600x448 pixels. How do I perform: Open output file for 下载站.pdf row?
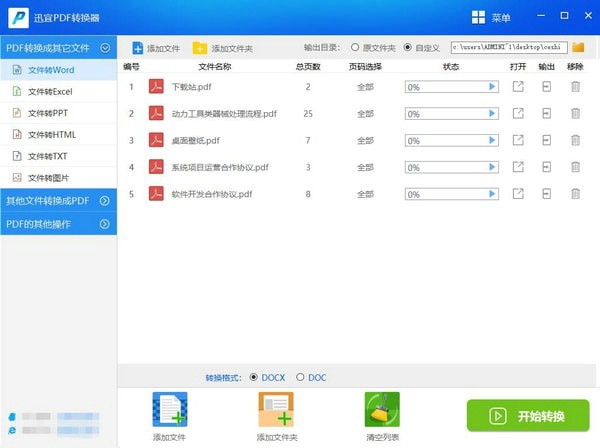click(x=517, y=87)
